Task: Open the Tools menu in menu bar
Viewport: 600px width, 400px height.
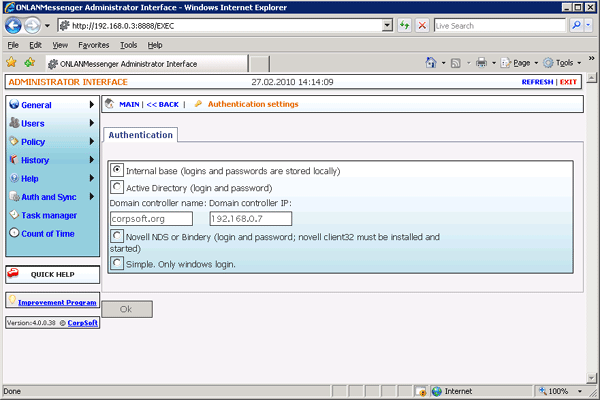Action: pyautogui.click(x=129, y=45)
